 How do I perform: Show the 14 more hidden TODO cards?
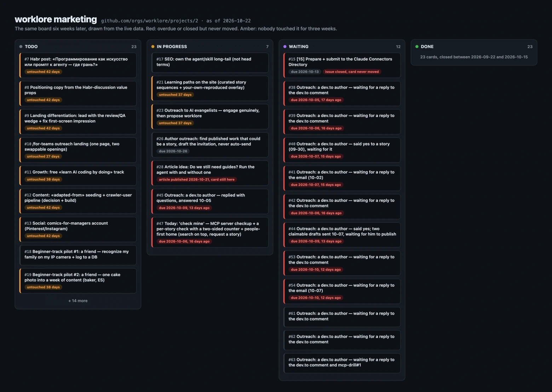[x=78, y=301]
